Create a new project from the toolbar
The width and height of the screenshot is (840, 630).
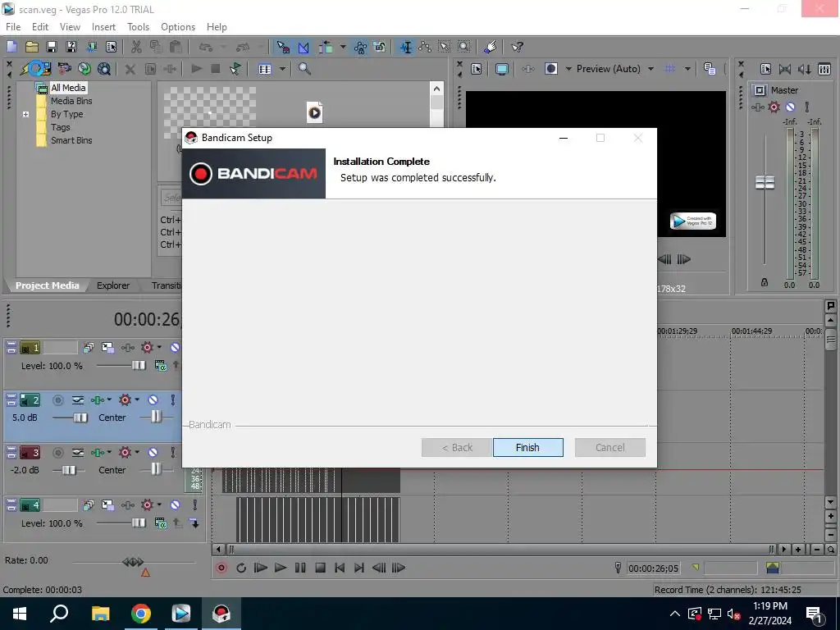(11, 47)
